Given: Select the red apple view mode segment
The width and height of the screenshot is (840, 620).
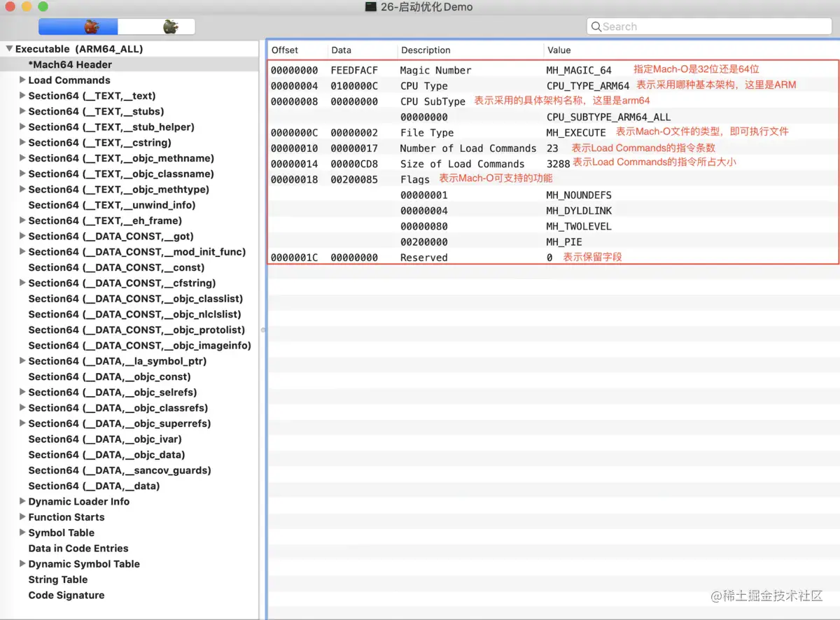Looking at the screenshot, I should tap(78, 27).
